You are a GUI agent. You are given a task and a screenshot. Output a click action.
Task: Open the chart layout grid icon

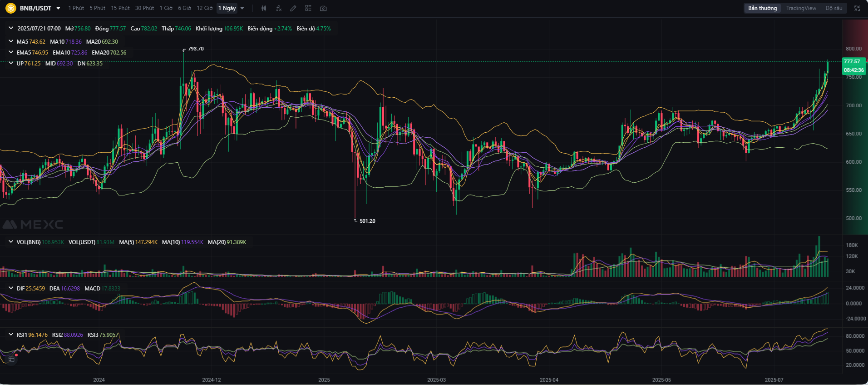pos(308,8)
